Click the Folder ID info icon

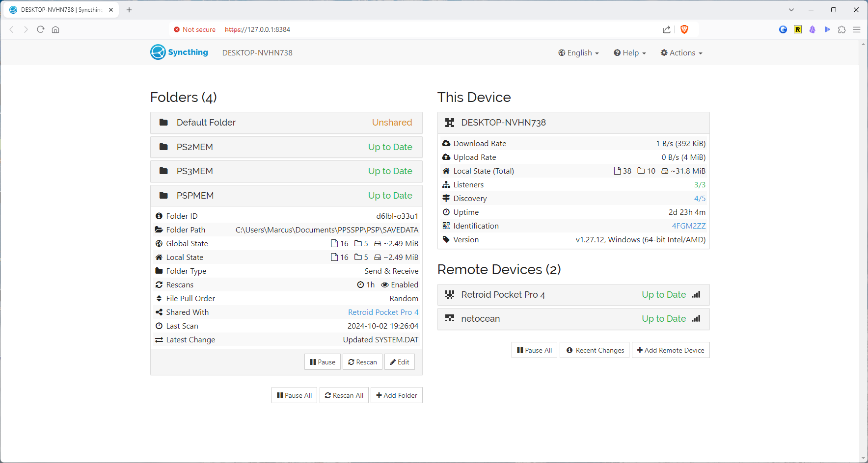click(159, 216)
